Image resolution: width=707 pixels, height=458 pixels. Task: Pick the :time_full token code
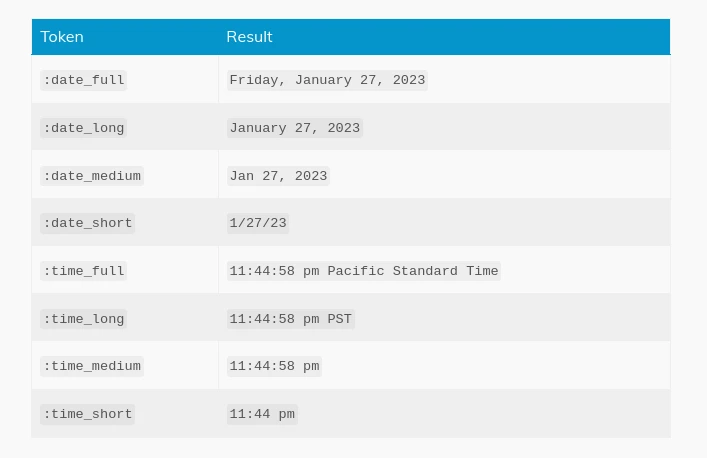pyautogui.click(x=84, y=271)
